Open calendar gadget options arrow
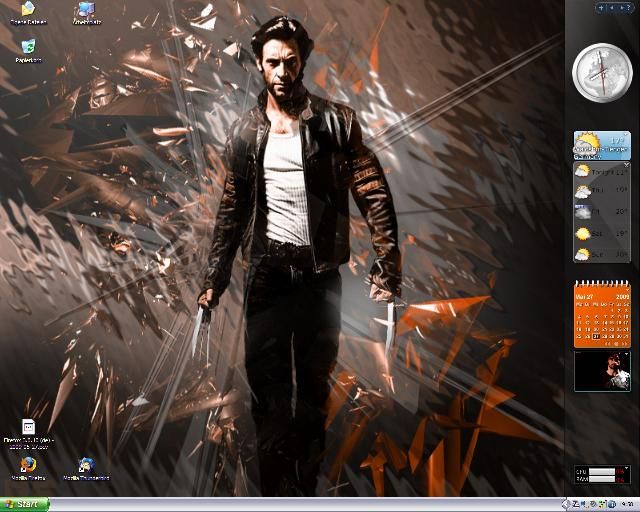Screen dimensions: 640x512 click(627, 290)
